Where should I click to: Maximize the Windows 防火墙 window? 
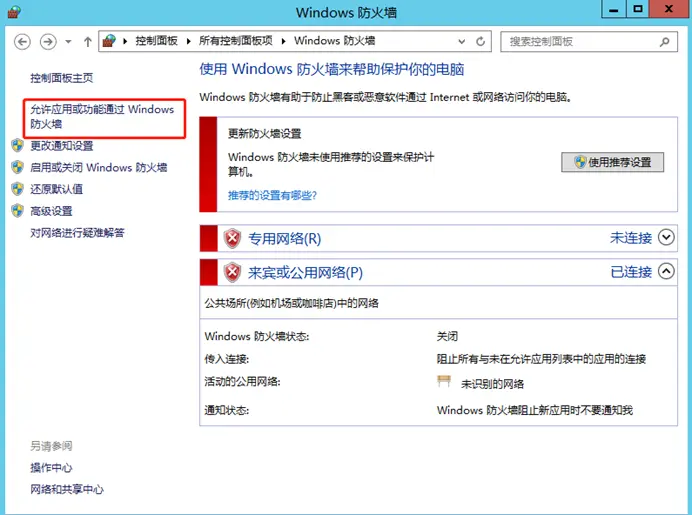tap(638, 9)
